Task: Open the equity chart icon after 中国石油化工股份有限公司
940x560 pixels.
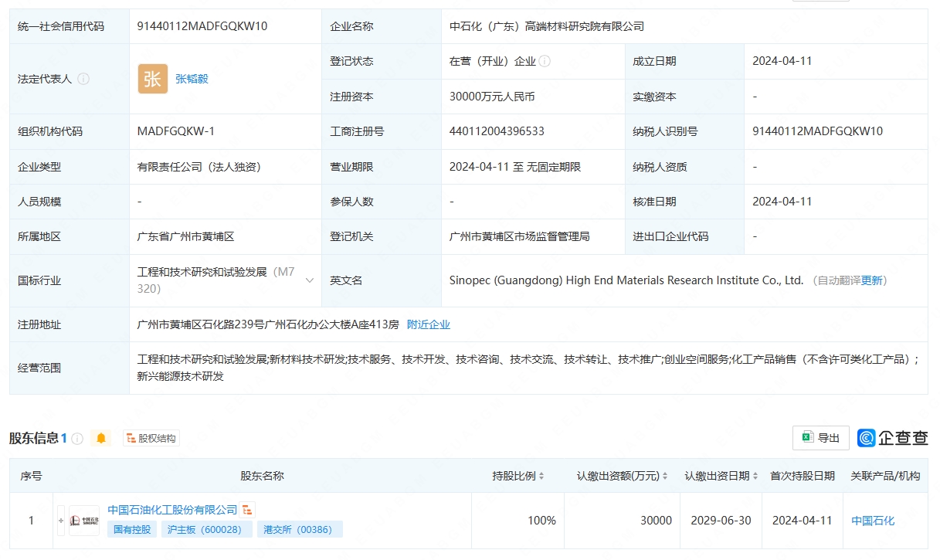Action: point(247,510)
